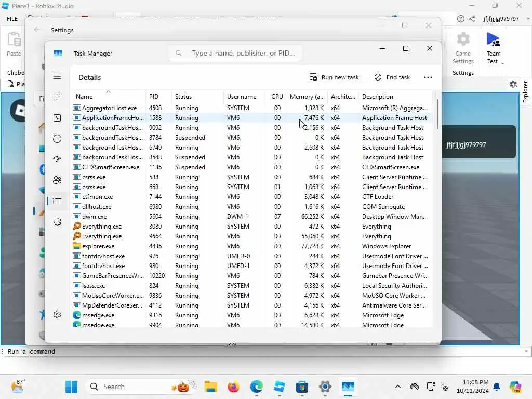Open the three-dot more options menu
Viewport: 532px width, 399px height.
point(428,77)
